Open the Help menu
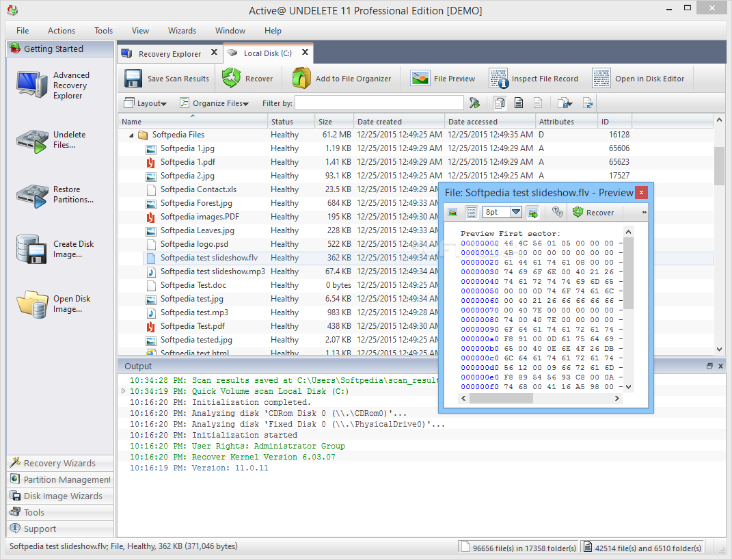Viewport: 732px width, 560px height. tap(273, 31)
